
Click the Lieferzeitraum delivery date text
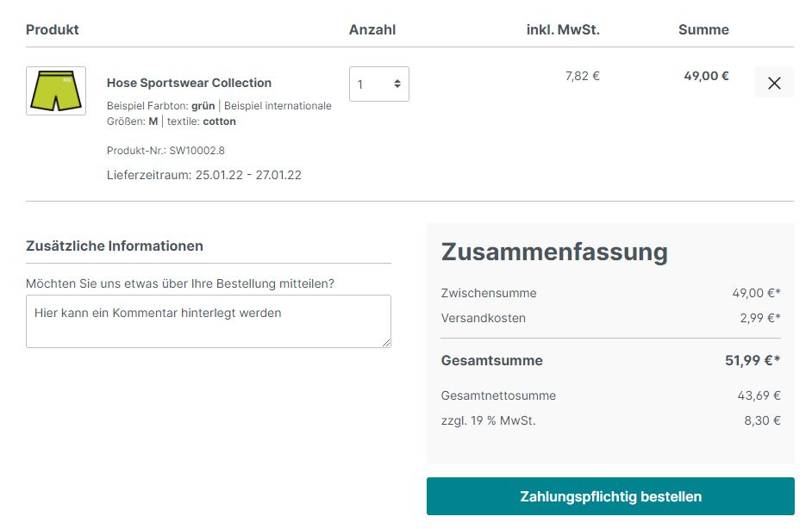(203, 175)
